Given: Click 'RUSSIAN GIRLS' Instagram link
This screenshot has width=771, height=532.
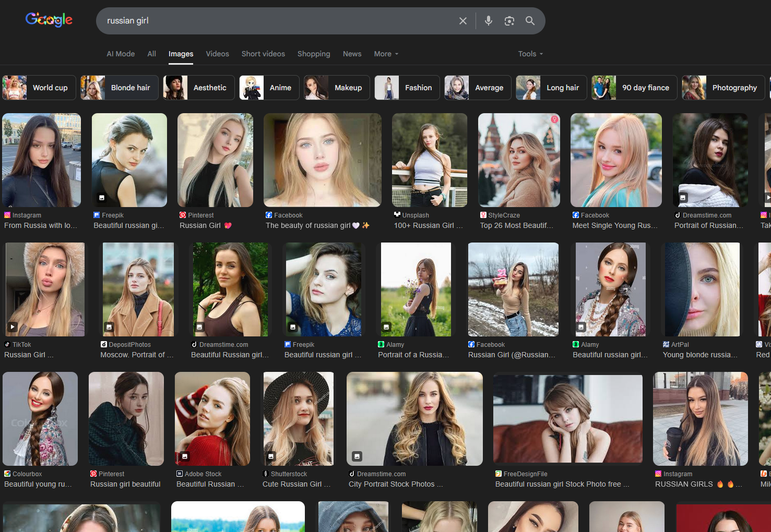Looking at the screenshot, I should coord(698,484).
